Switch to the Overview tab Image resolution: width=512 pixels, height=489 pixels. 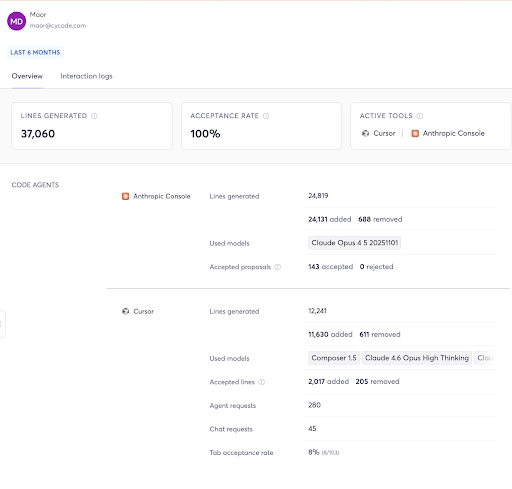27,76
